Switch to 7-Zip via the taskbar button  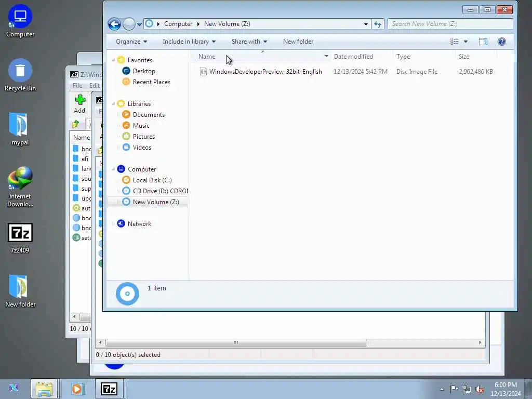(109, 389)
